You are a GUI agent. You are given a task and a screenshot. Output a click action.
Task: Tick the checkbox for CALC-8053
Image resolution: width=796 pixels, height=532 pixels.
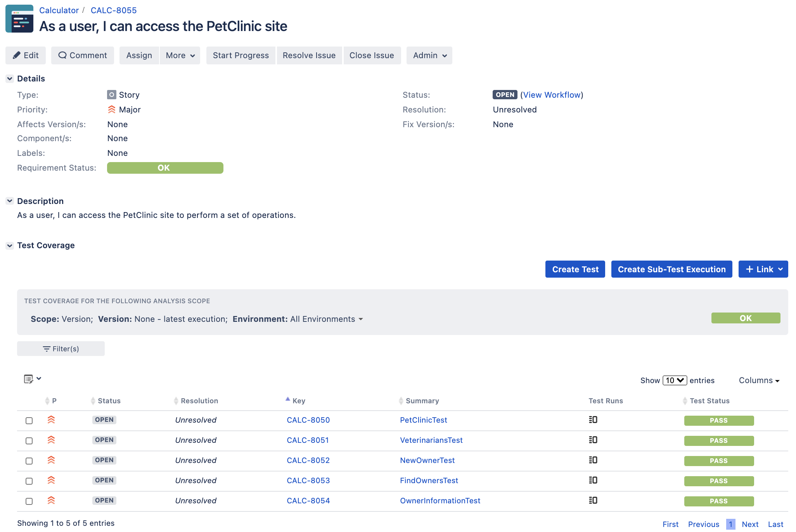coord(29,481)
